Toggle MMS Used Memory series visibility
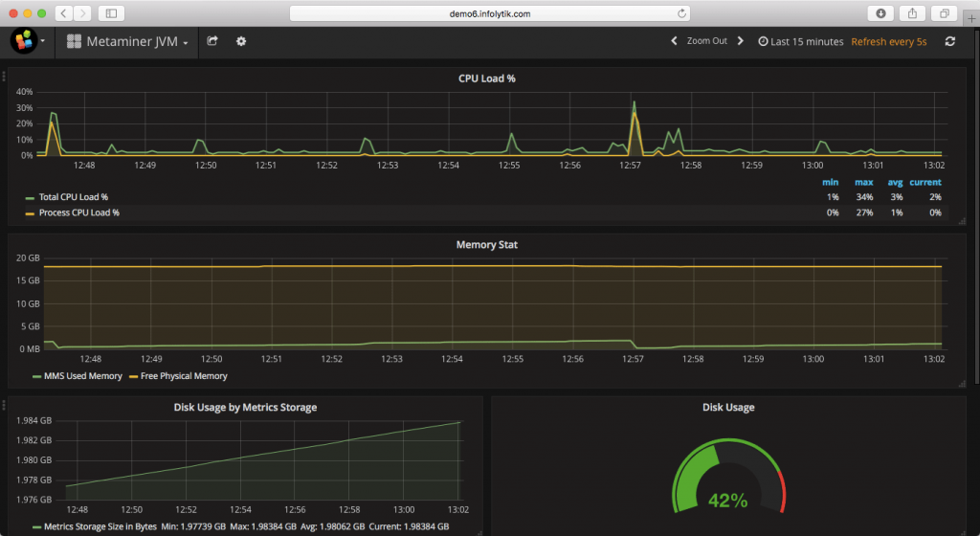Screen dimensions: 980x536 point(80,376)
